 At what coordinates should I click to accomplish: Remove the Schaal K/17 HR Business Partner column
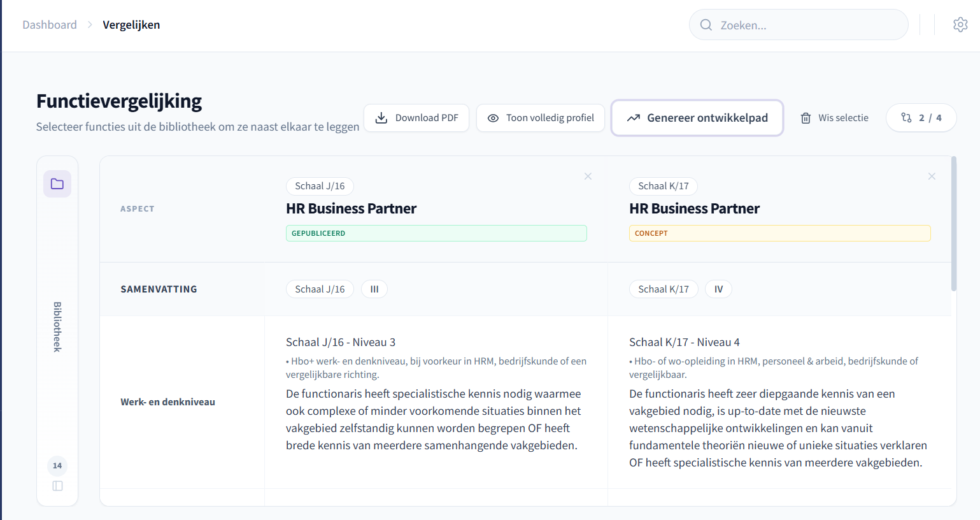[932, 177]
